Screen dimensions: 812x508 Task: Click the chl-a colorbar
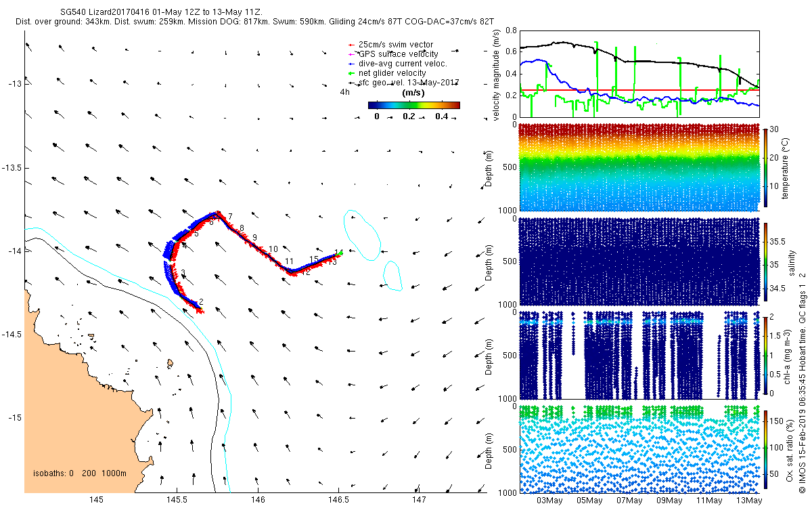767,354
